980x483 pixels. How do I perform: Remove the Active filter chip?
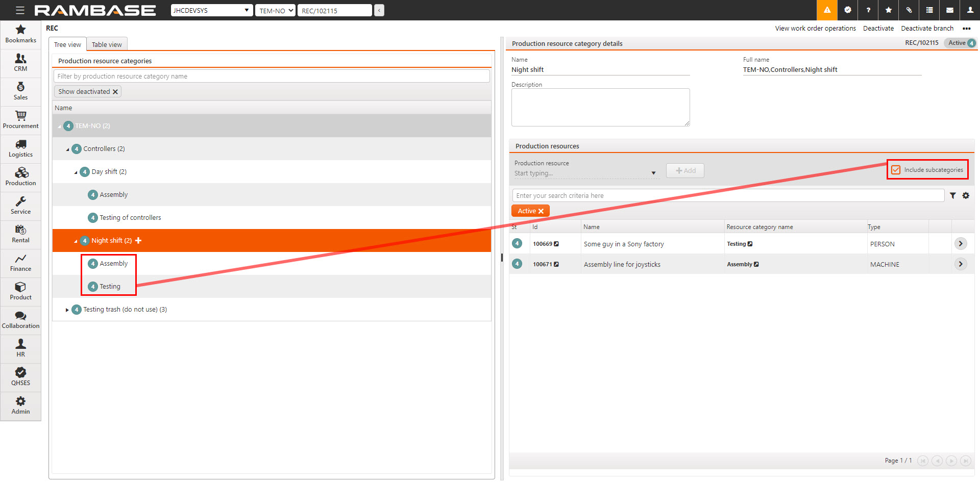pos(541,211)
